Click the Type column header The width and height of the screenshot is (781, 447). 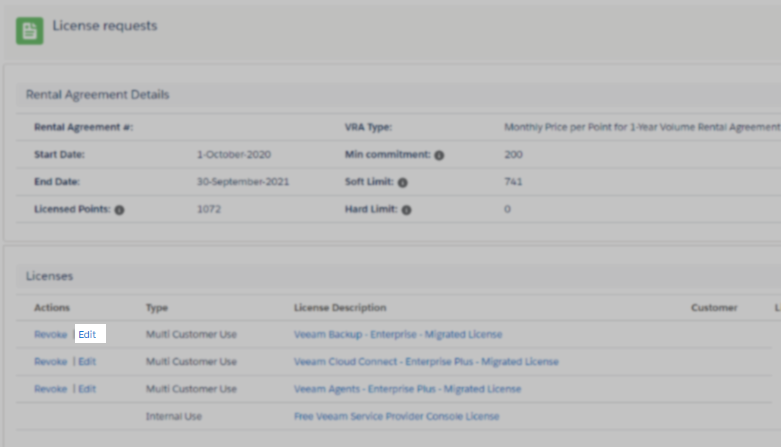157,308
